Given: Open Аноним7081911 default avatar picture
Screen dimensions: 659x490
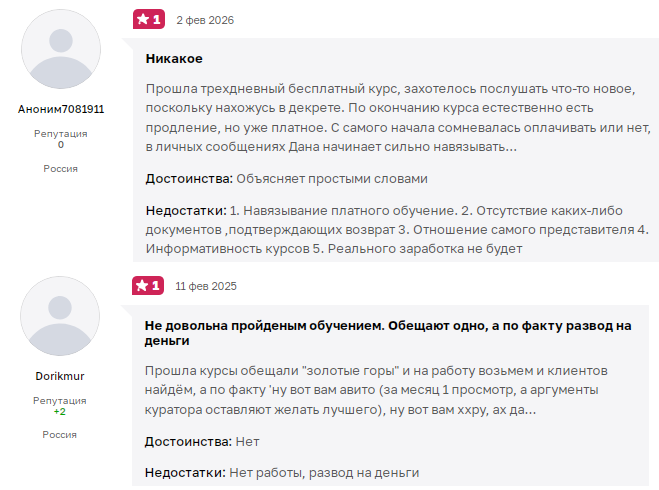Looking at the screenshot, I should pos(61,49).
